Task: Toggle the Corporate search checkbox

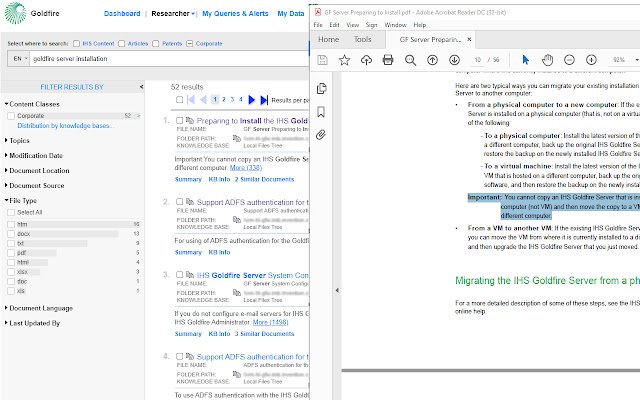Action: (189, 43)
